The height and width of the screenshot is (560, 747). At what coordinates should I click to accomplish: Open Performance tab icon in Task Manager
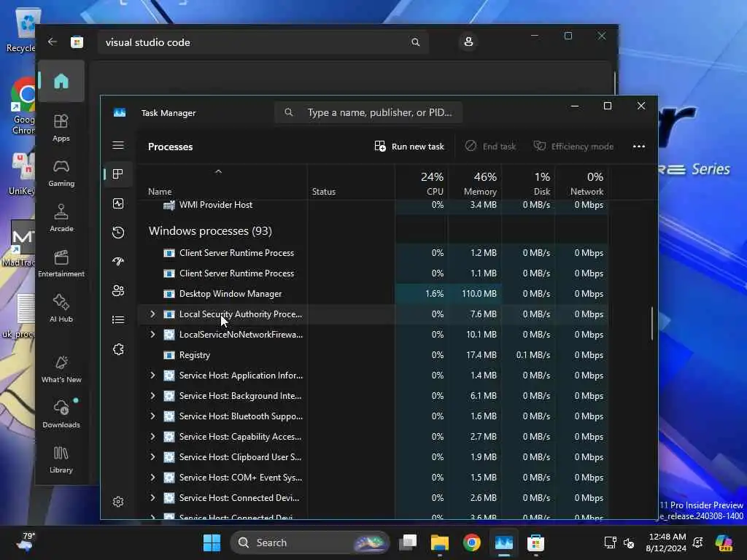118,203
